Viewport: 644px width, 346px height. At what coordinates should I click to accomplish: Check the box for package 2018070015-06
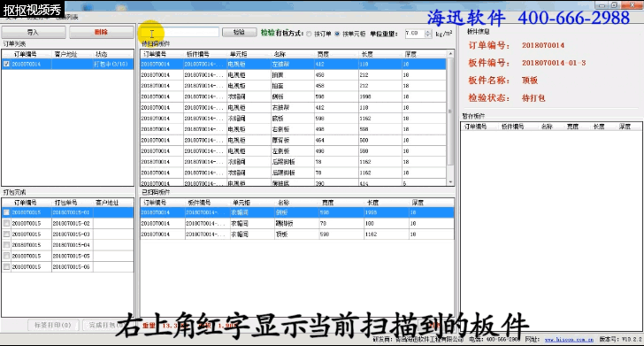coord(6,266)
